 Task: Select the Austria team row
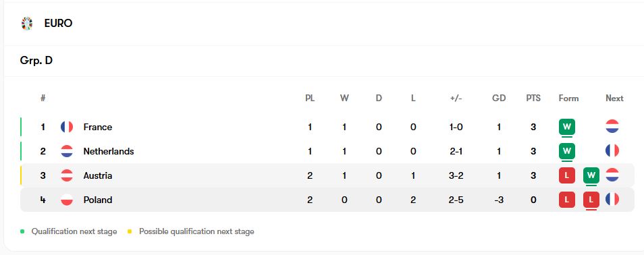click(x=327, y=175)
